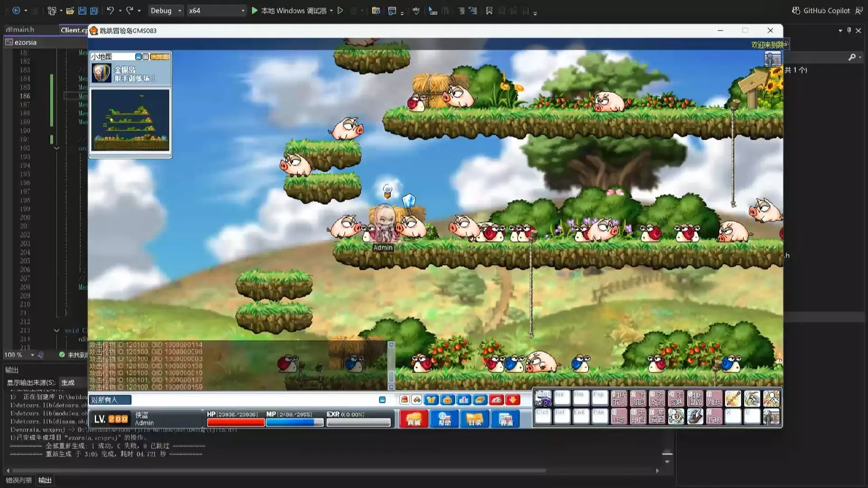The image size is (868, 488).
Task: Toggle the gray minimap expand button
Action: tap(145, 56)
